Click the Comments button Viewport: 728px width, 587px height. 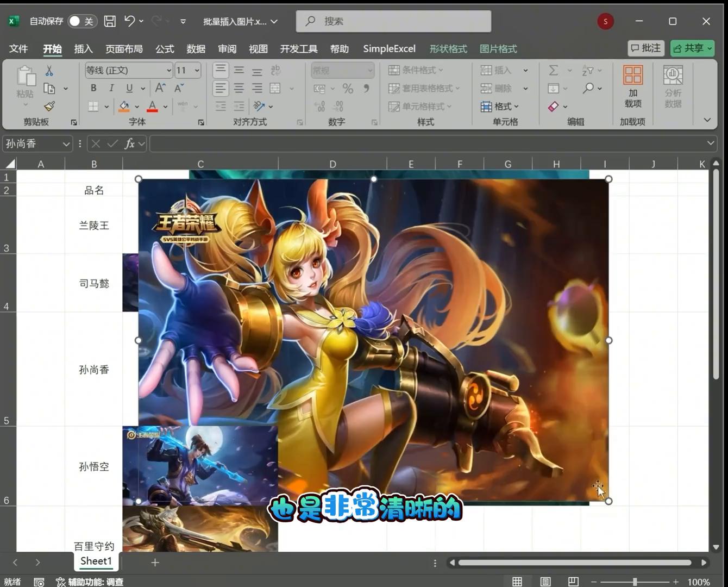646,48
